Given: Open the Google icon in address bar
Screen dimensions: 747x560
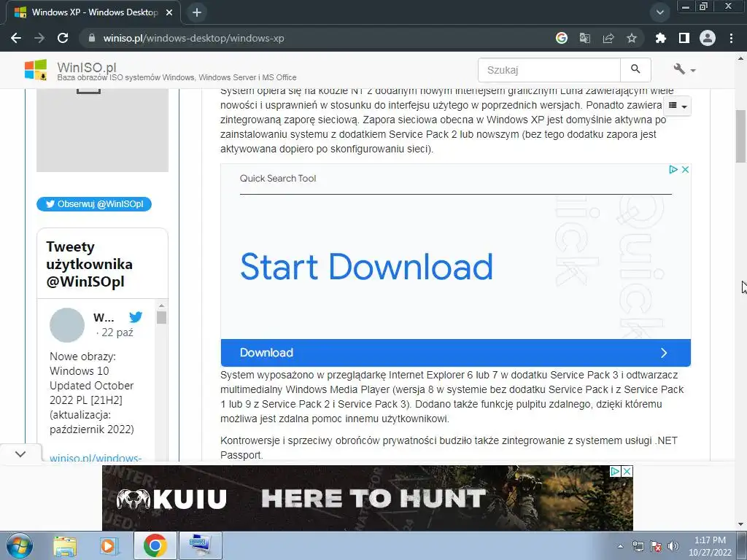Looking at the screenshot, I should click(562, 38).
